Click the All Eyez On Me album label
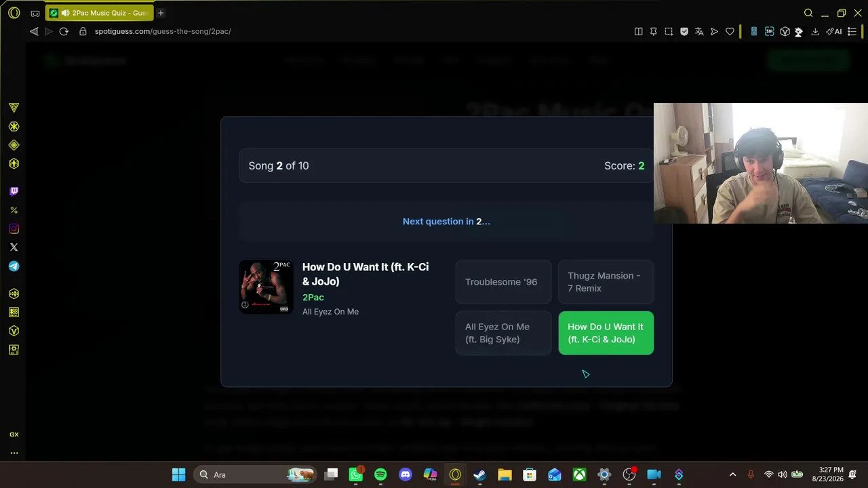The width and height of the screenshot is (868, 488). click(330, 312)
